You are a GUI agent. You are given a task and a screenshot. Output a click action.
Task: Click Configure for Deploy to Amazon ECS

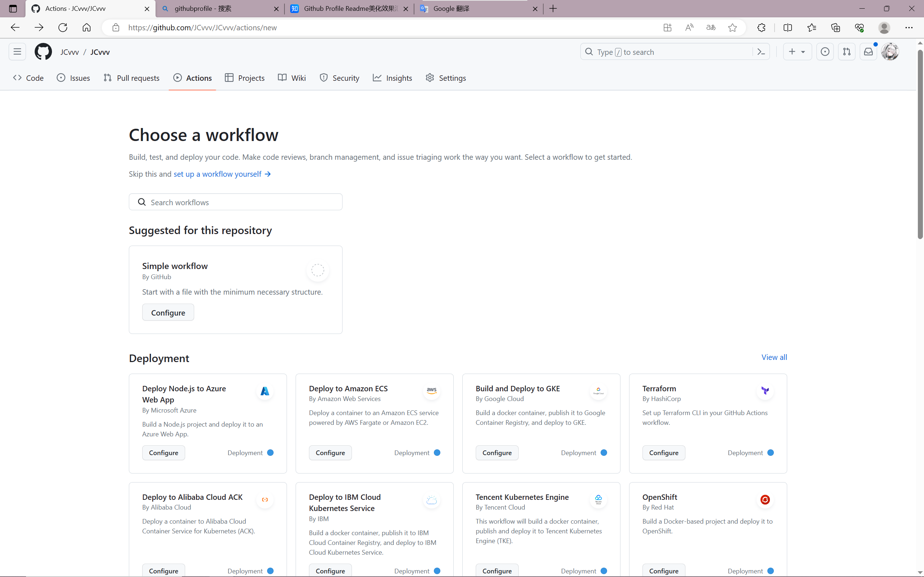tap(330, 452)
